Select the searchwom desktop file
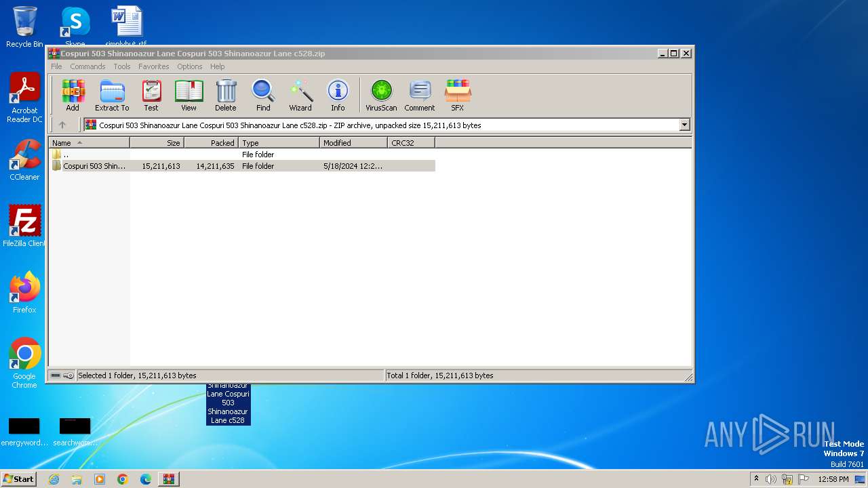 [75, 432]
